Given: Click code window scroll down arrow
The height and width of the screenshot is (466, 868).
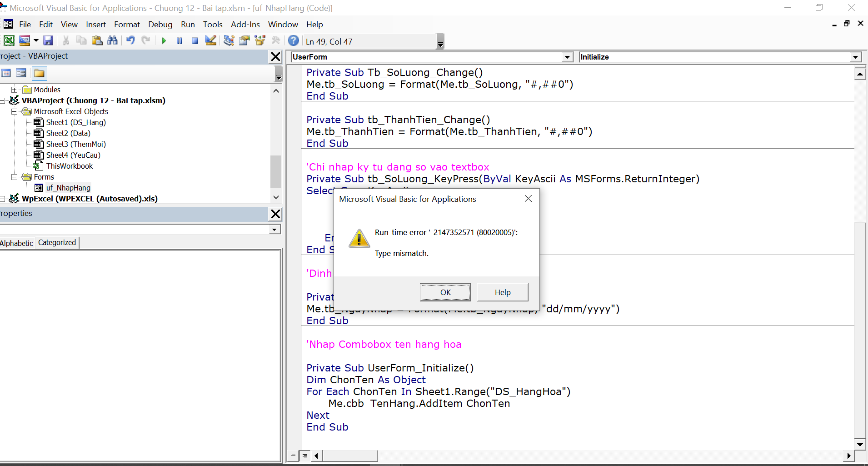Looking at the screenshot, I should (x=860, y=445).
